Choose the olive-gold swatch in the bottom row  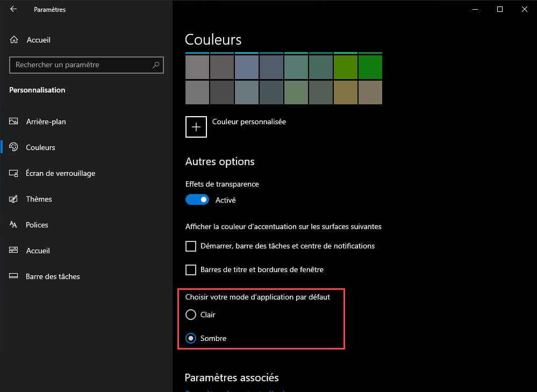tap(345, 92)
